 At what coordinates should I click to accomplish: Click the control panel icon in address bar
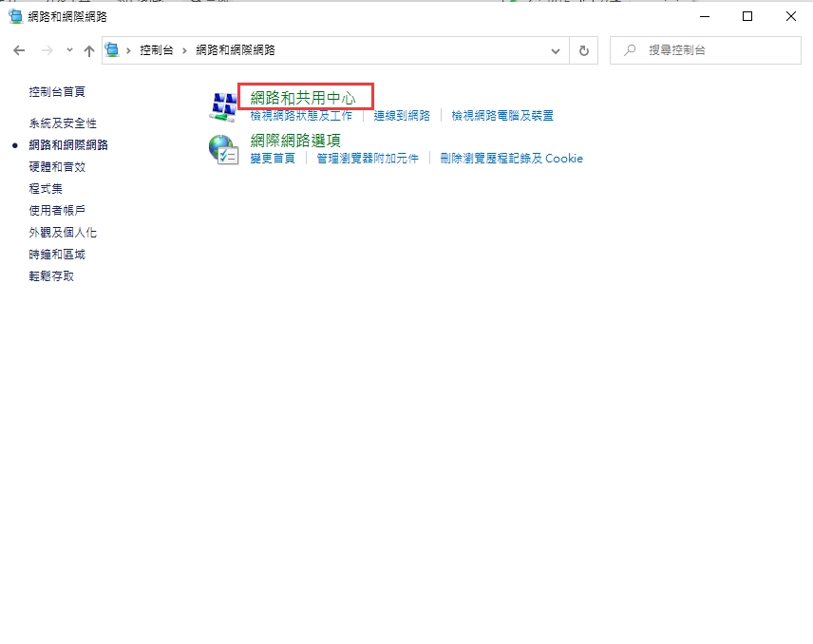[113, 50]
